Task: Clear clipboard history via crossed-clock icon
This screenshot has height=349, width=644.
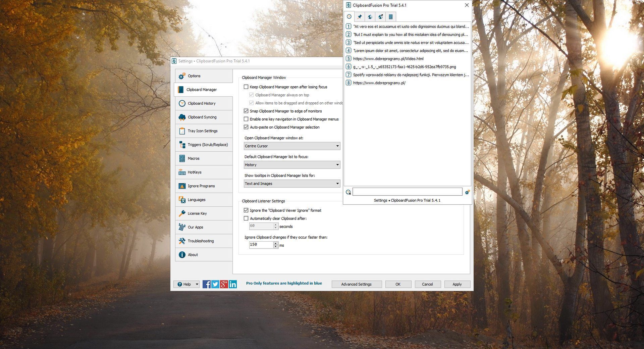Action: pyautogui.click(x=348, y=192)
